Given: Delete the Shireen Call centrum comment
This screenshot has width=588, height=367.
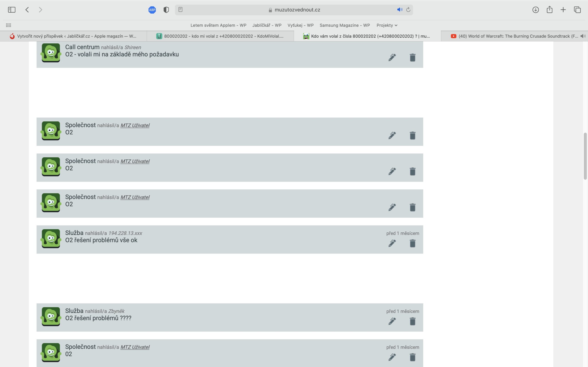Looking at the screenshot, I should point(412,58).
